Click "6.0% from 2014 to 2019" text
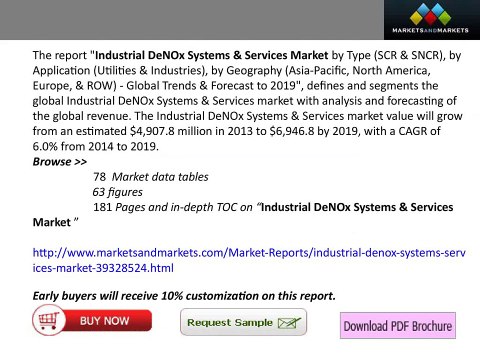This screenshot has width=480, height=360. click(x=95, y=146)
